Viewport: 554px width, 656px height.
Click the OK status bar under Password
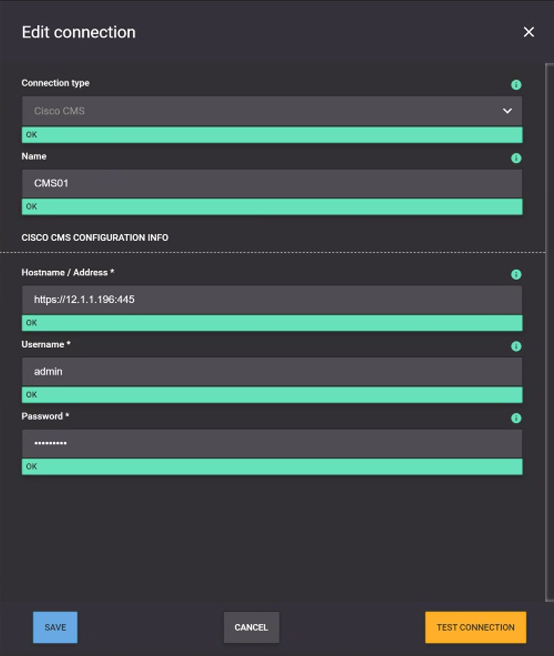click(272, 466)
